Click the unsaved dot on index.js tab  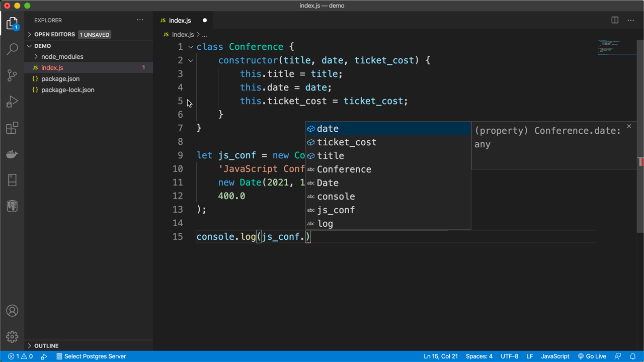point(205,21)
